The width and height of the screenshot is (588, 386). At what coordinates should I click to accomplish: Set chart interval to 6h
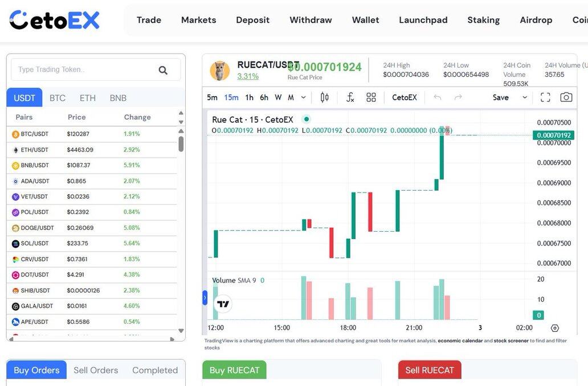(x=264, y=97)
